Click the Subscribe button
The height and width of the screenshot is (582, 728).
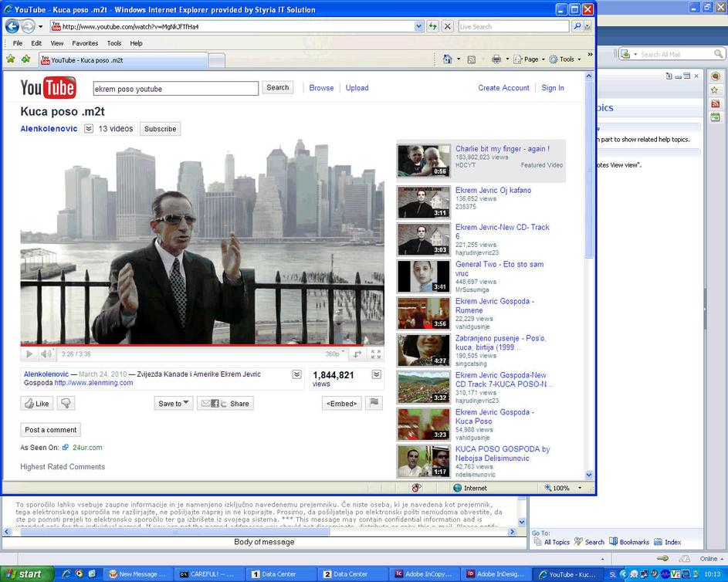pyautogui.click(x=160, y=129)
